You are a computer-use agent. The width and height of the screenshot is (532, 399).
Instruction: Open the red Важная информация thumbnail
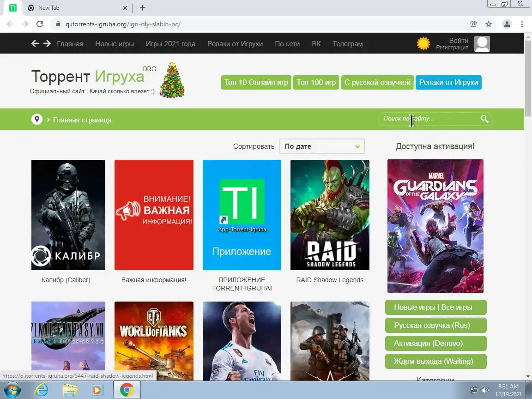154,215
